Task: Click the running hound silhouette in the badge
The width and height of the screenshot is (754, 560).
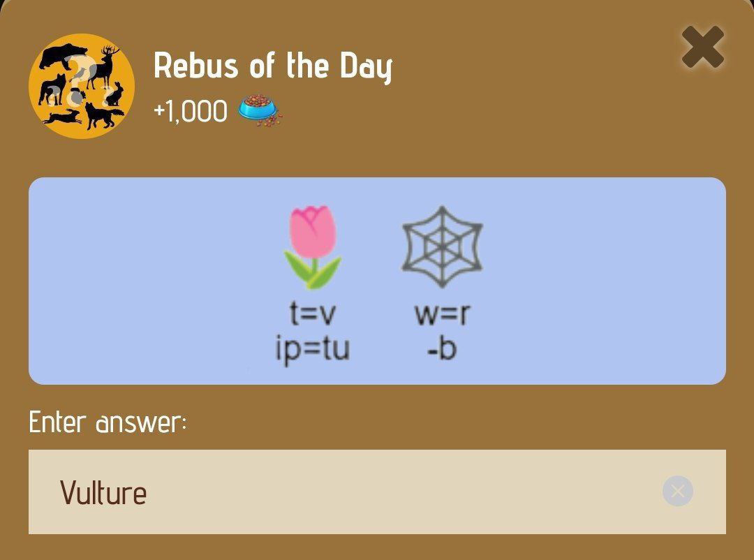Action: point(62,117)
